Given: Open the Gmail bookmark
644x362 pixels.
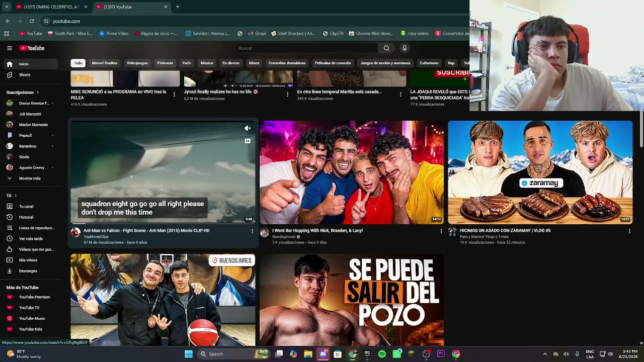Looking at the screenshot, I should point(256,34).
